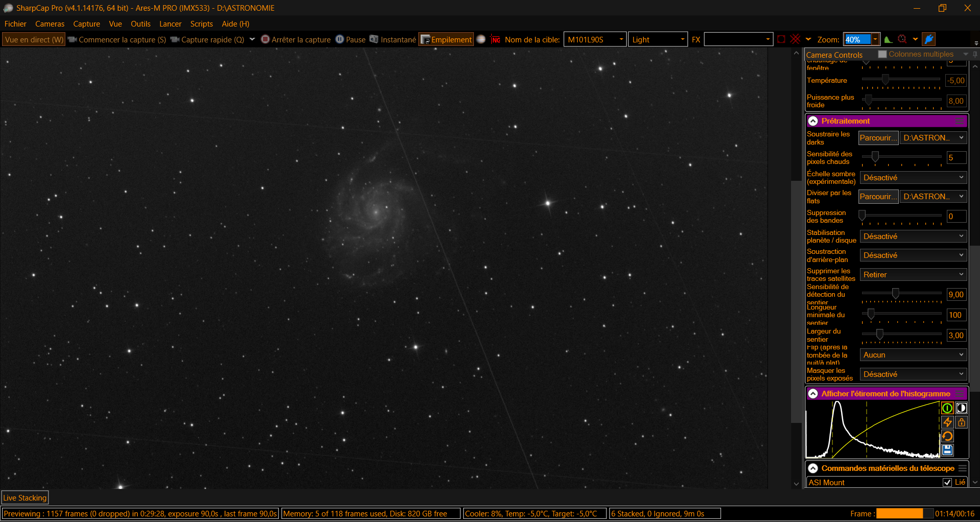Open the Scripts menu
The image size is (980, 522).
201,24
